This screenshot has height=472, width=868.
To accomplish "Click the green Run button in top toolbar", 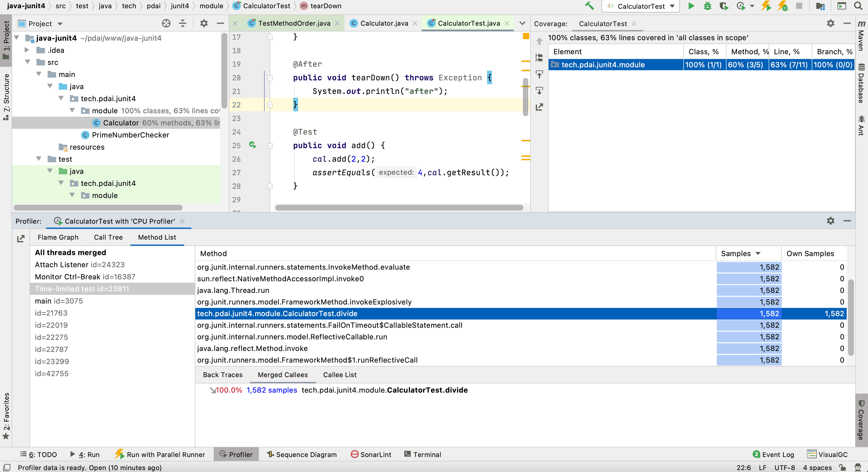I will 691,6.
